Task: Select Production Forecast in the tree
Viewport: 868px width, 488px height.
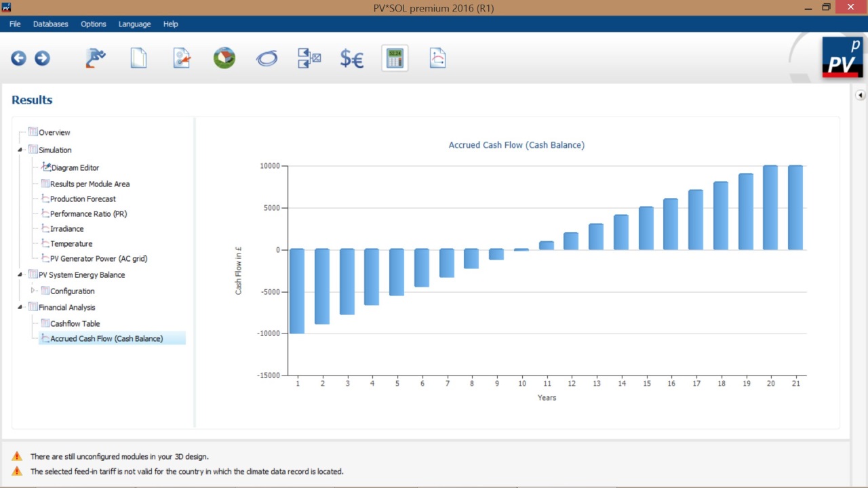Action: (x=83, y=199)
